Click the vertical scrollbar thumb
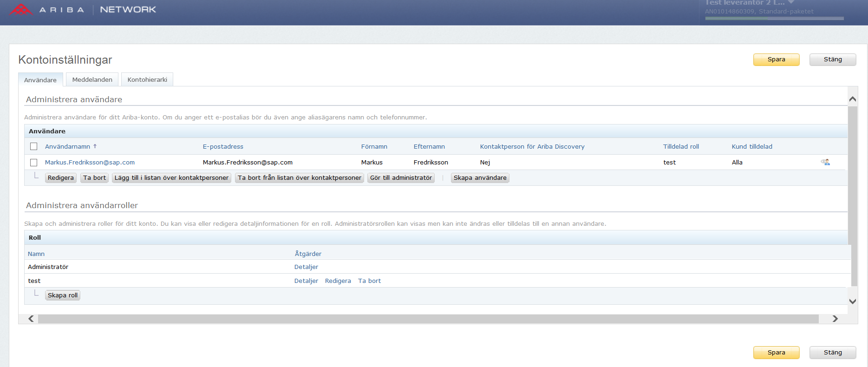The height and width of the screenshot is (367, 868). coord(852,195)
